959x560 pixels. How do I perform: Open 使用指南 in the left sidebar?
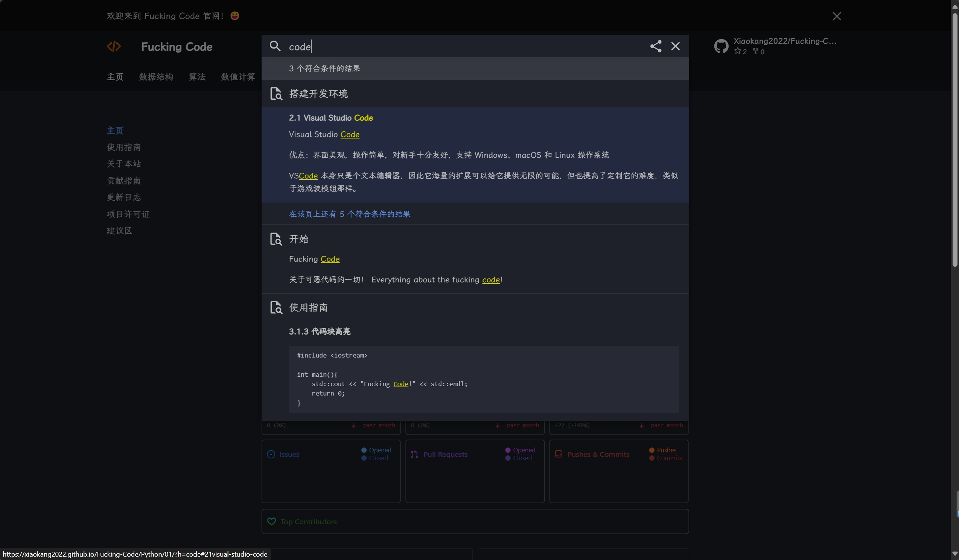(124, 147)
